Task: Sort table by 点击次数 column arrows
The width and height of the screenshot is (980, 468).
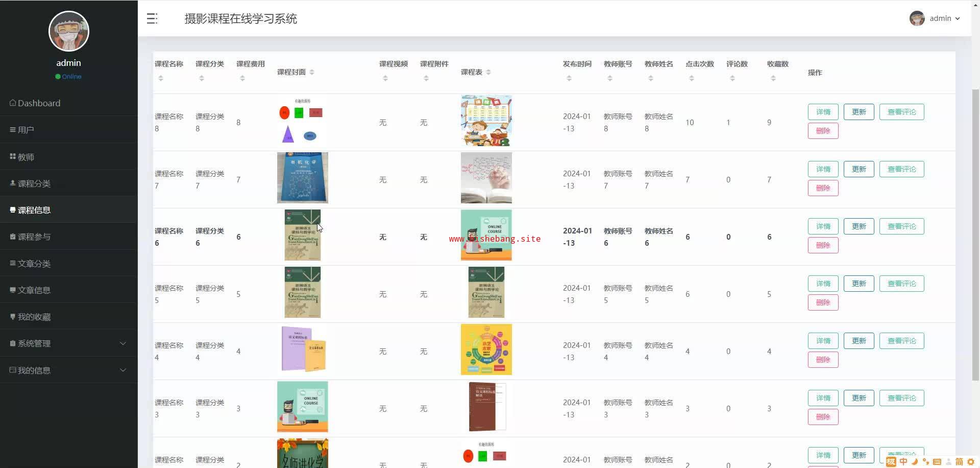Action: (692, 78)
